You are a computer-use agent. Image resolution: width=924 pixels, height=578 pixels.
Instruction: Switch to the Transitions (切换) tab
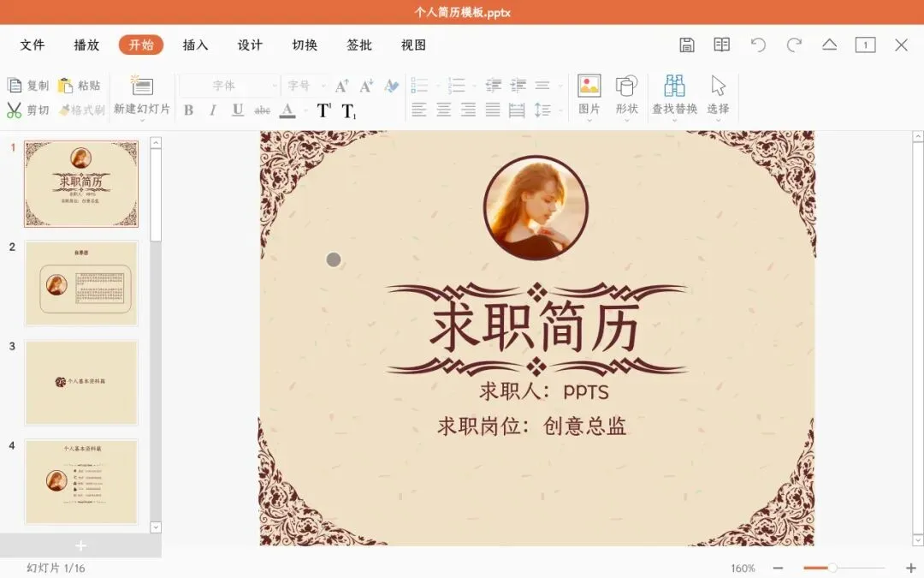click(x=305, y=45)
